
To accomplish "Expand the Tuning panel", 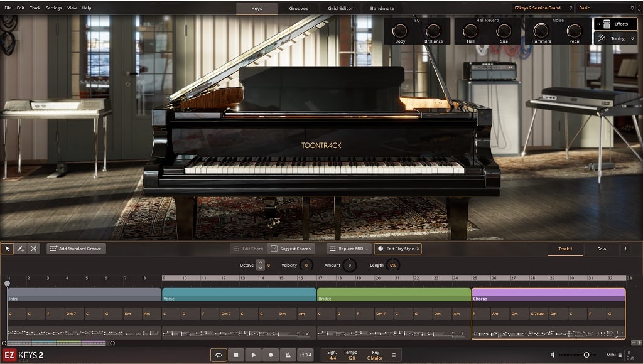I will [615, 38].
